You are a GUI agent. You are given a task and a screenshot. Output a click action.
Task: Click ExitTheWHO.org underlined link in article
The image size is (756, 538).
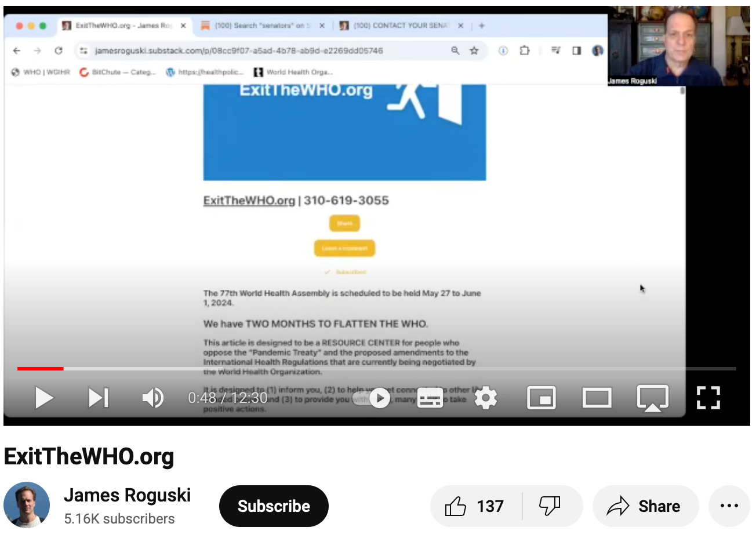(249, 201)
